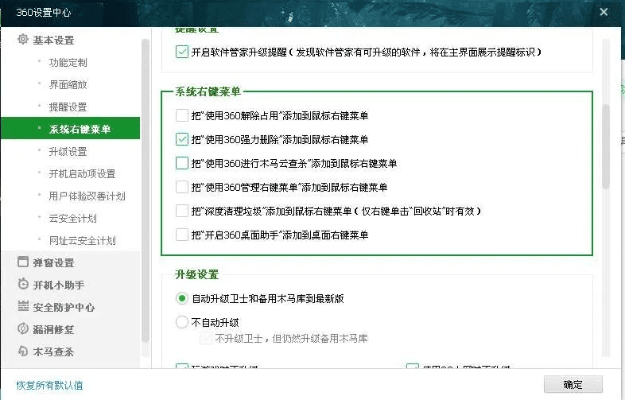Image resolution: width=625 pixels, height=400 pixels.
Task: Open 开机启动项设置 sidebar item
Action: 82,174
